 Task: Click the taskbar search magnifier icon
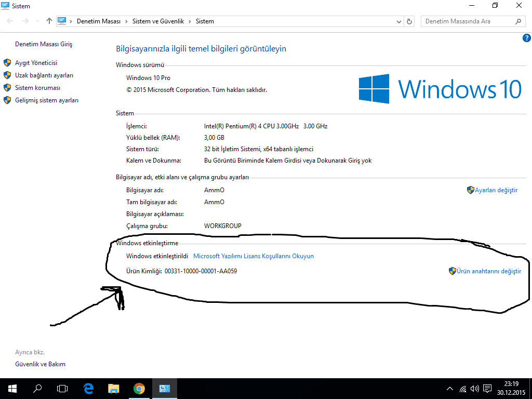37,388
